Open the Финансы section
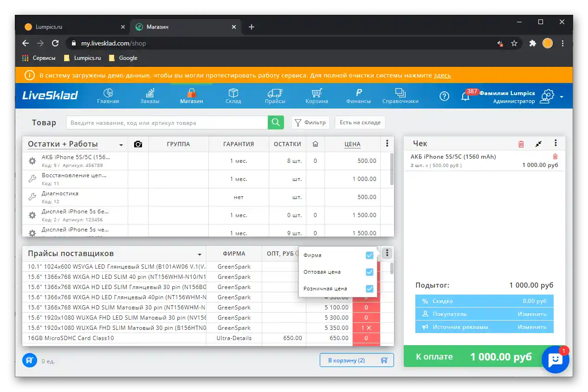This screenshot has height=392, width=588. click(x=358, y=96)
